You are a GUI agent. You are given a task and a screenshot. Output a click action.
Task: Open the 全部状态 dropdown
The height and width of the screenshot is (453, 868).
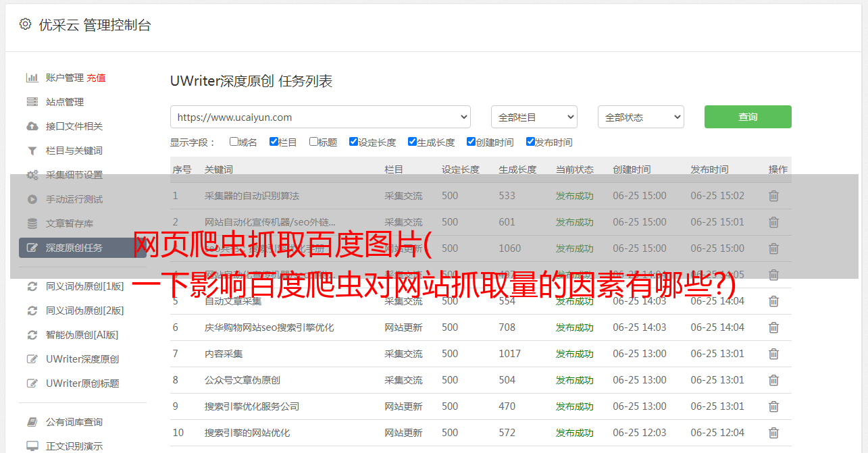point(640,117)
